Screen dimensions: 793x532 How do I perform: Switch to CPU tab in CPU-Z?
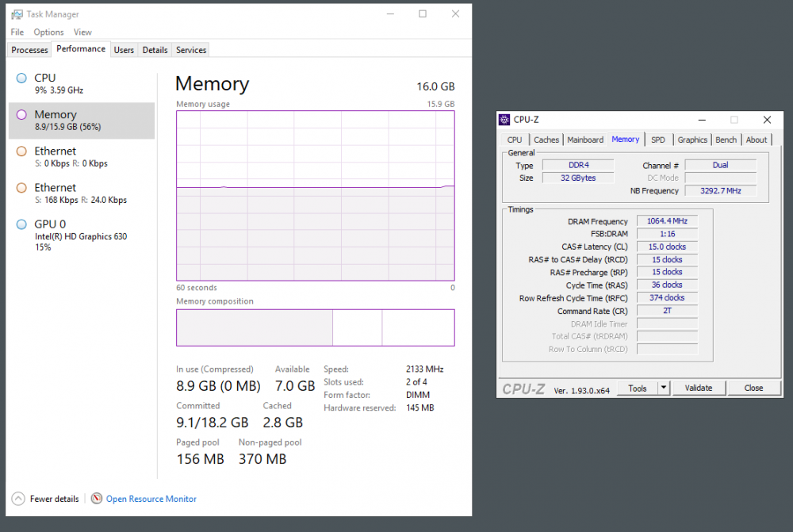click(515, 140)
